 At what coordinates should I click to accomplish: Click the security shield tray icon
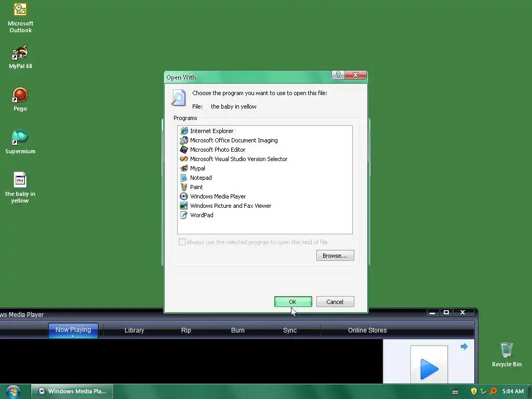pyautogui.click(x=474, y=391)
